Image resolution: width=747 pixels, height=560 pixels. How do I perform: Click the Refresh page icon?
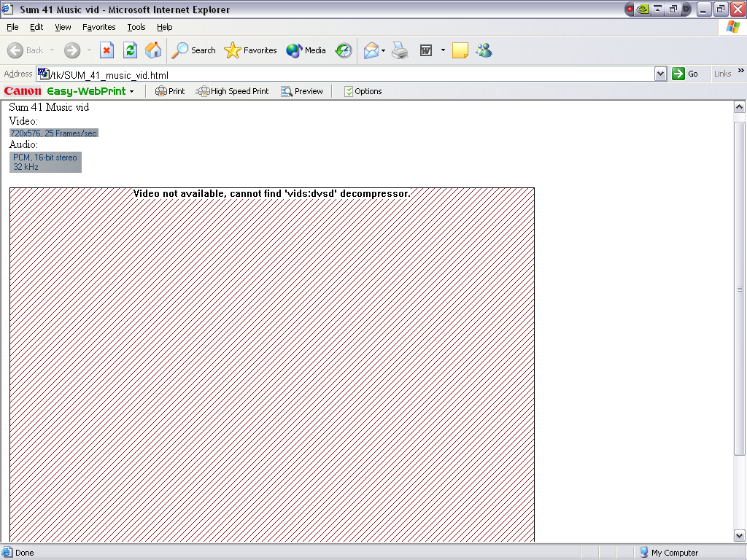point(130,50)
